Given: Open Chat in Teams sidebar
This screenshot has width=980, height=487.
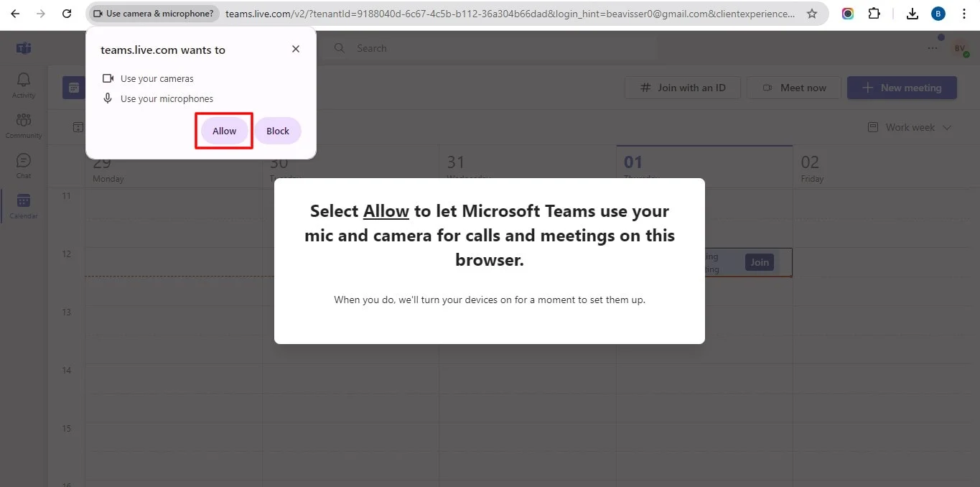Looking at the screenshot, I should [x=24, y=165].
